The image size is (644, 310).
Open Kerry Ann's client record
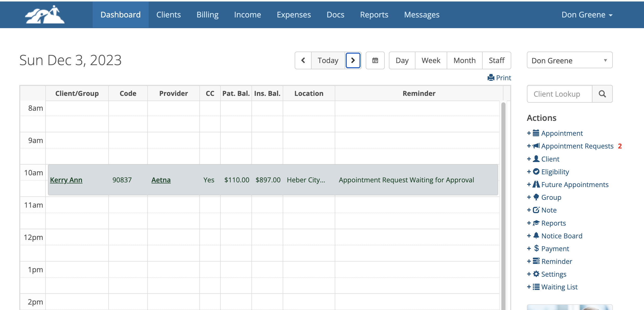(66, 180)
